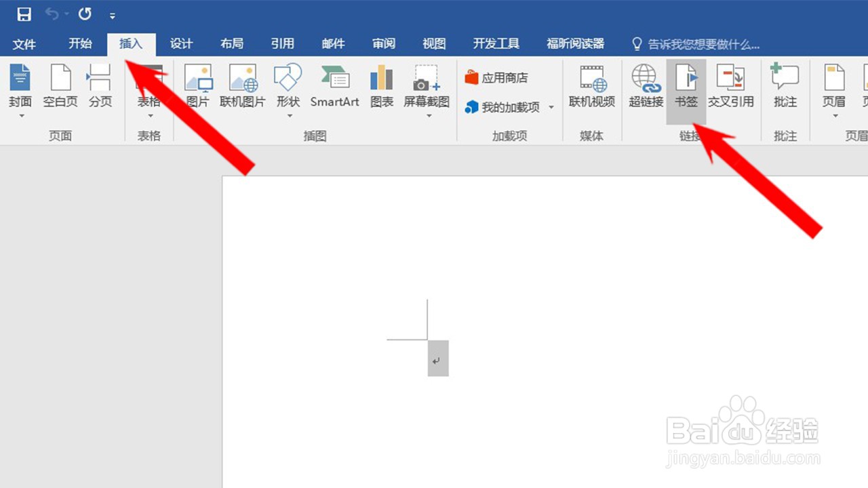Switch to the 设计 (Design) tab
868x488 pixels.
(181, 44)
